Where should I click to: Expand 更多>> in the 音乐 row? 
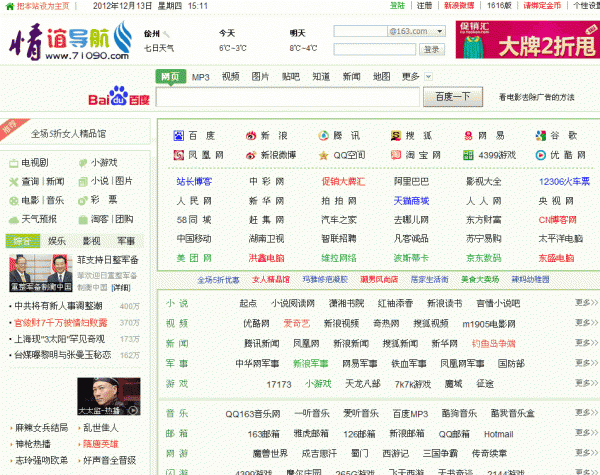tap(587, 412)
